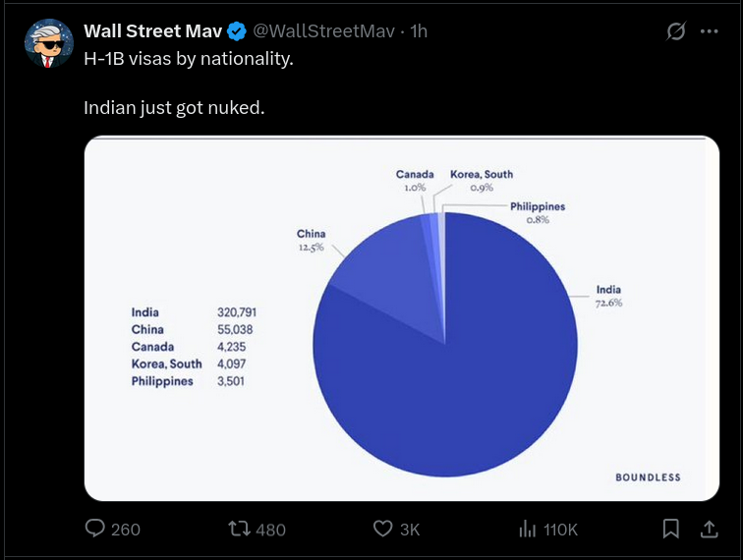This screenshot has height=560, width=743.
Task: Click the 1h post timestamp
Action: (419, 31)
